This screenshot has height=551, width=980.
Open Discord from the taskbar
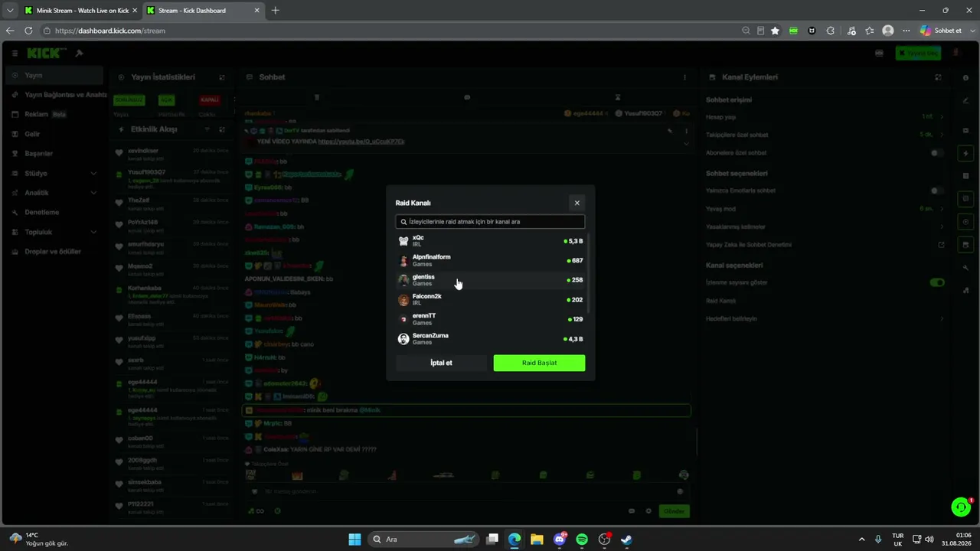tap(560, 540)
